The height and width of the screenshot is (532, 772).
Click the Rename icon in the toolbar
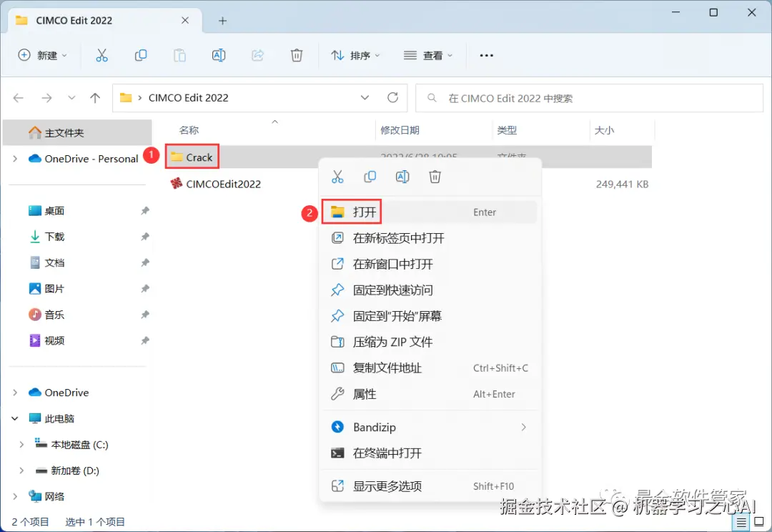tap(219, 55)
